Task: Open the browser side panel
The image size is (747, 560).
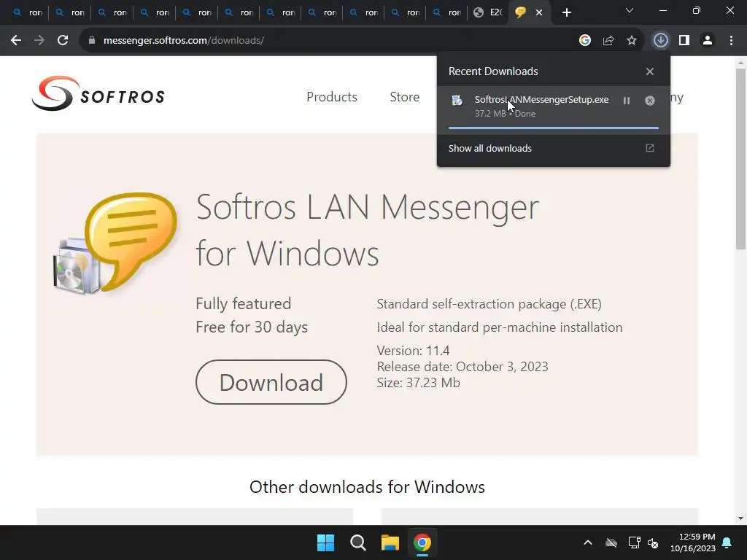Action: [684, 41]
